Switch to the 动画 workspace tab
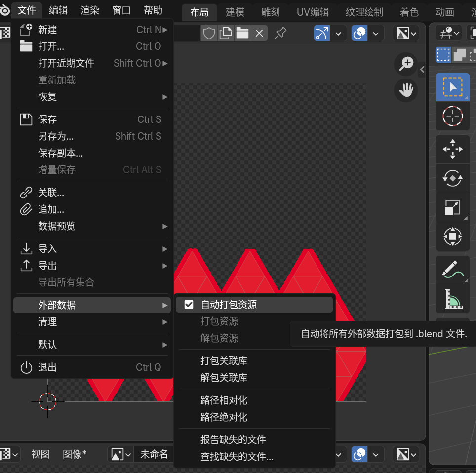Viewport: 476px width, 473px height. (x=445, y=12)
